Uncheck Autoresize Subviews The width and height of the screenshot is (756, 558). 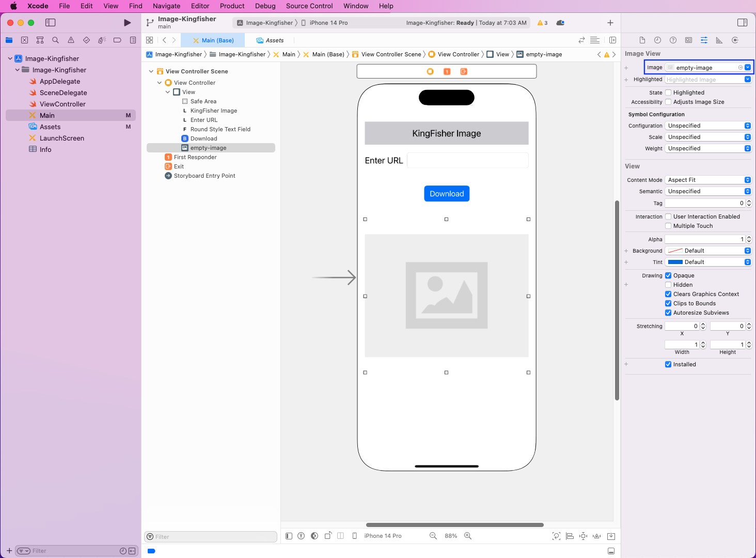668,313
